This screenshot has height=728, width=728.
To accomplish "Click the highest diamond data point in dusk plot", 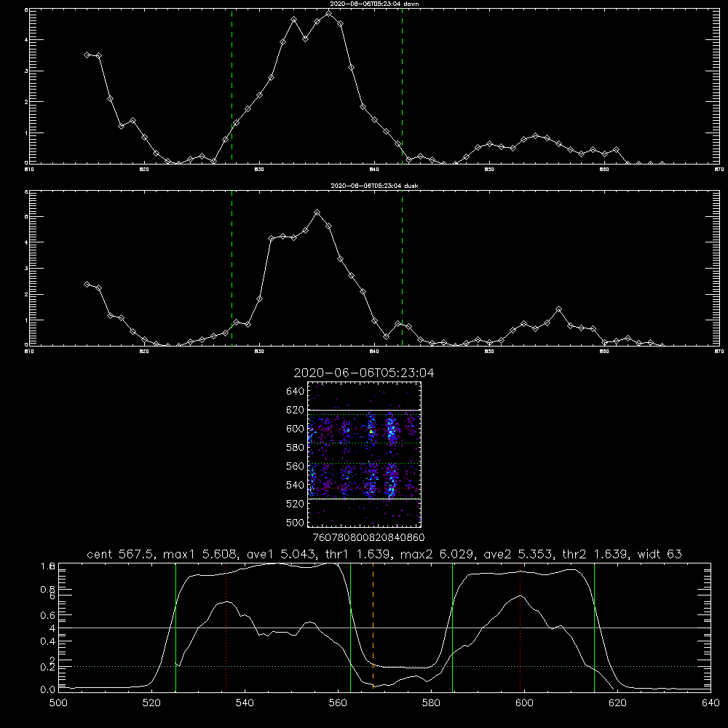I will point(317,212).
